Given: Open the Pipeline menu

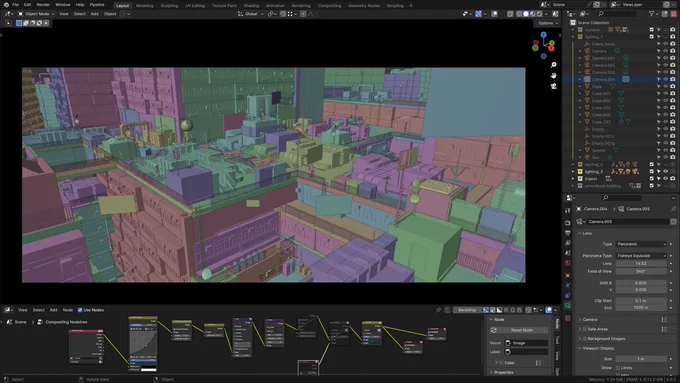Looking at the screenshot, I should point(97,5).
